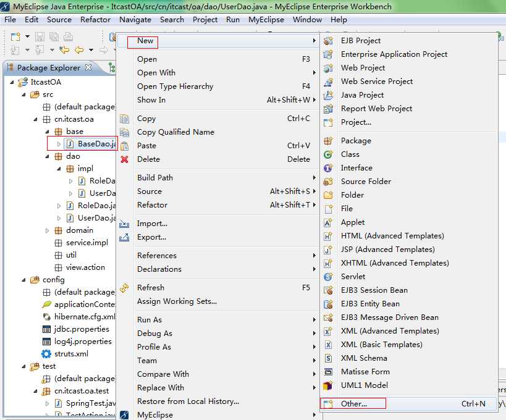Image resolution: width=506 pixels, height=420 pixels.
Task: Click the Servlet icon
Action: (328, 277)
